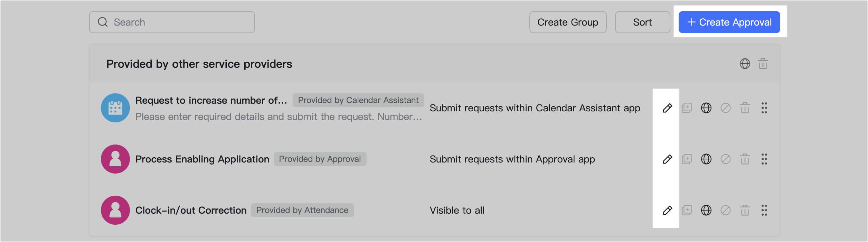Click the Create Approval button
868x242 pixels.
tap(729, 22)
